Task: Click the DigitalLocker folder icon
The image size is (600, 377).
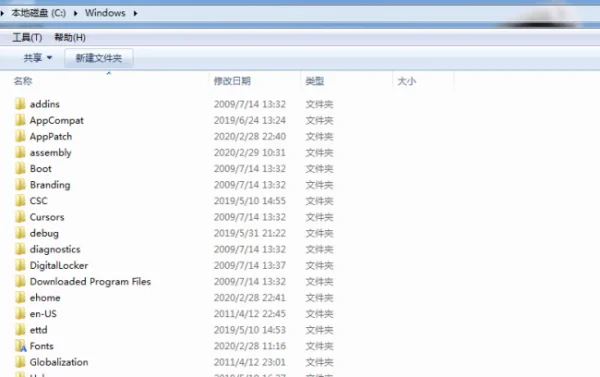Action: [20, 265]
